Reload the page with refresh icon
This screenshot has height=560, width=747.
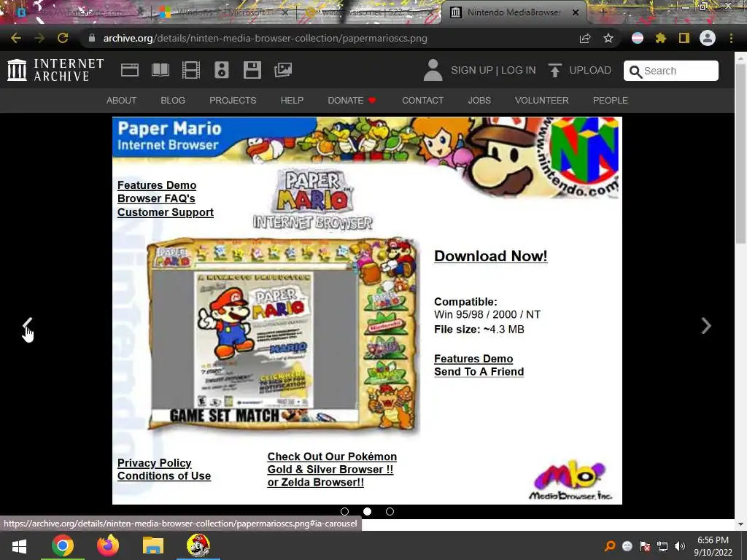(x=63, y=38)
